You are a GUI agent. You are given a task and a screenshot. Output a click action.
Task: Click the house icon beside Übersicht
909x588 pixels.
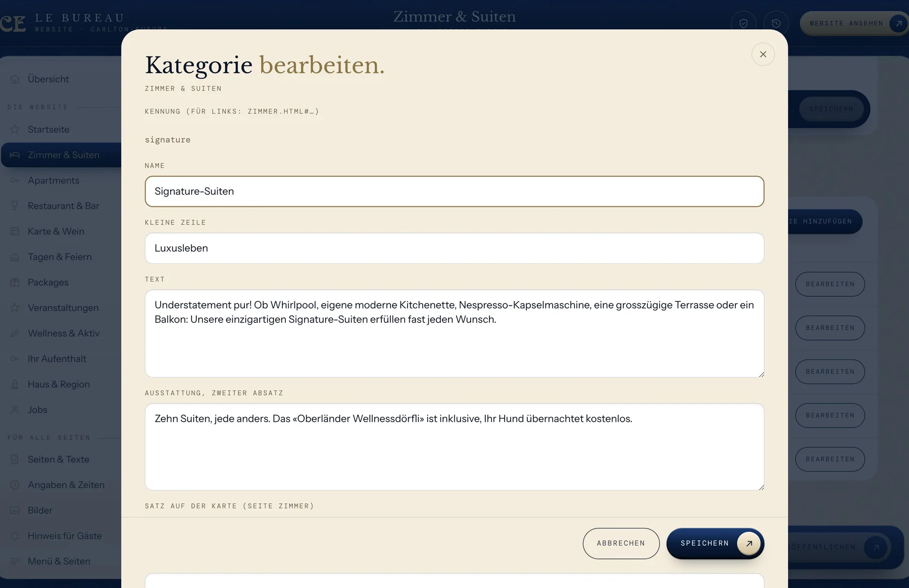tap(15, 79)
